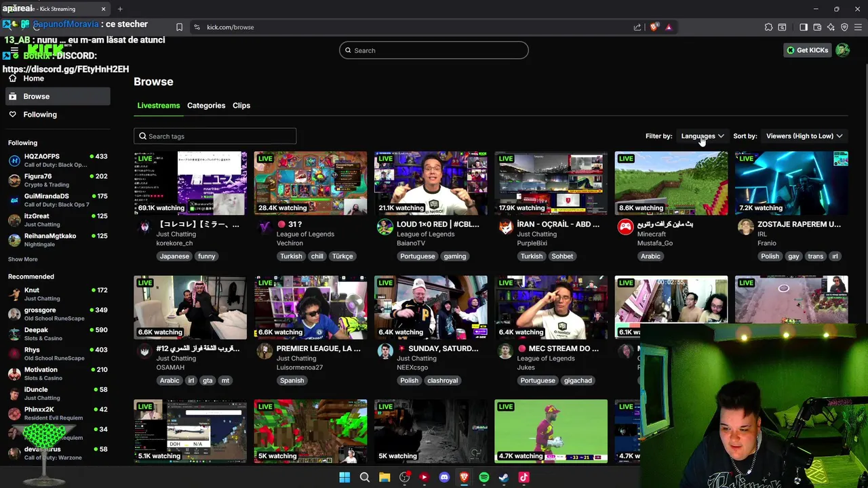Click the Japanese tag under korekore_ch
The image size is (868, 488).
click(174, 256)
